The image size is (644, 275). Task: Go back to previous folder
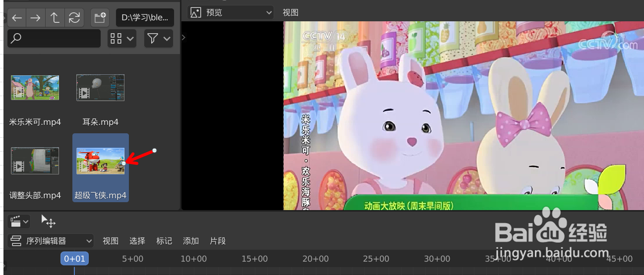(17, 18)
